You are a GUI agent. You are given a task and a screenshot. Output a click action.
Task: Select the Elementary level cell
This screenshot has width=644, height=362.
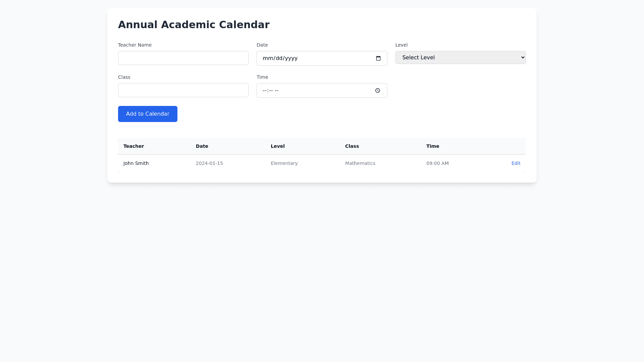[284, 163]
